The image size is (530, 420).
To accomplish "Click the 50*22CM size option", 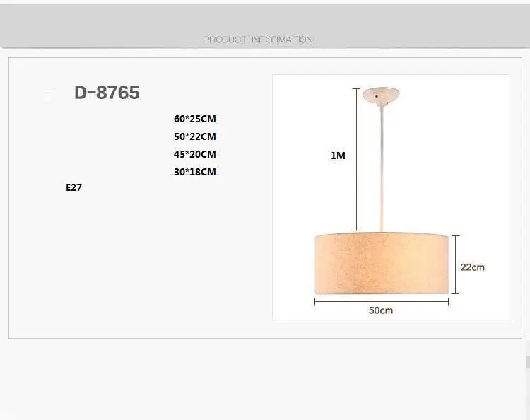I will point(195,136).
